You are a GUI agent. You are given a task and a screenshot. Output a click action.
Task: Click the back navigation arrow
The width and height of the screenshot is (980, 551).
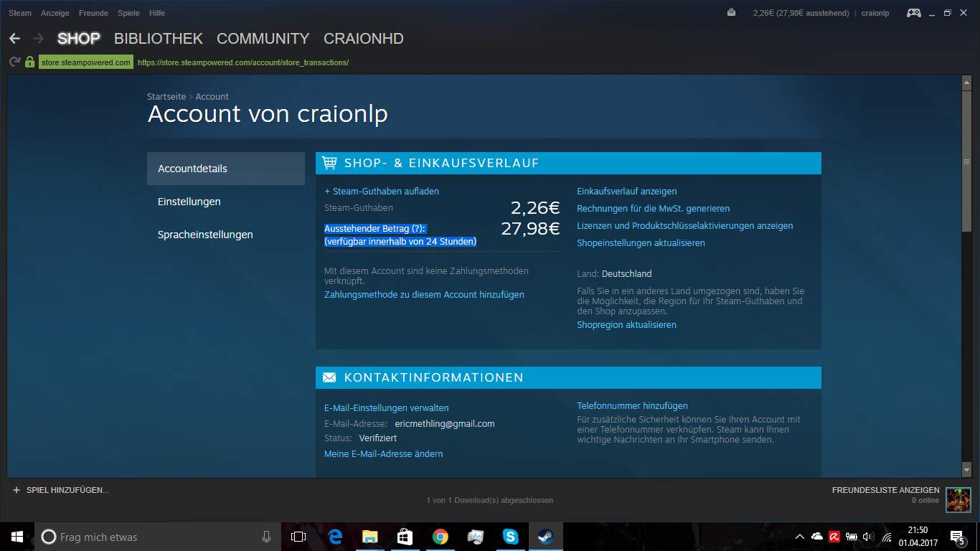click(x=14, y=38)
